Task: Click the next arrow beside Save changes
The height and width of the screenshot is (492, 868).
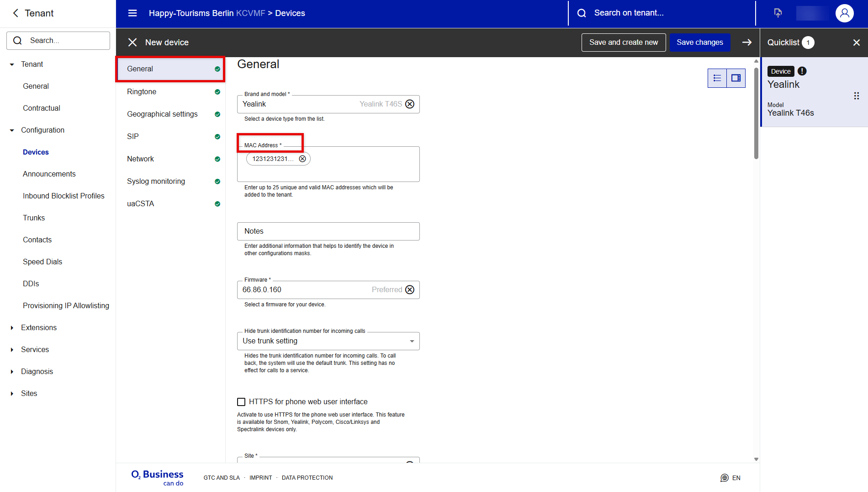Action: click(747, 43)
